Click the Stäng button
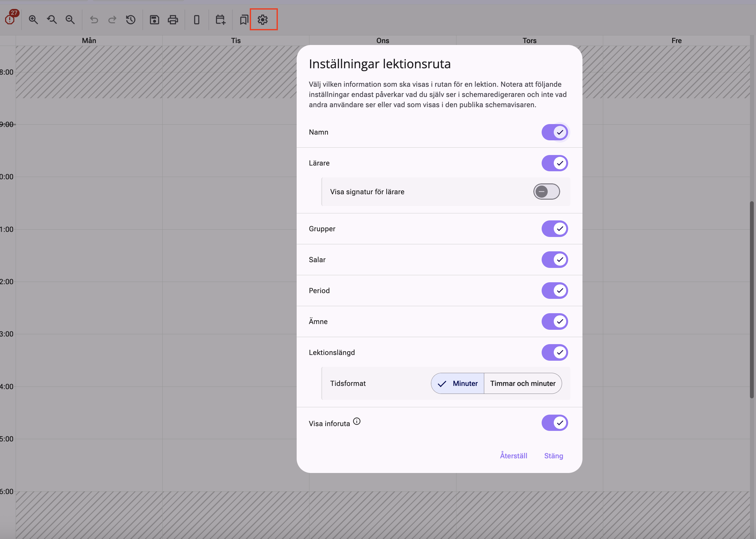The height and width of the screenshot is (539, 756). [553, 456]
